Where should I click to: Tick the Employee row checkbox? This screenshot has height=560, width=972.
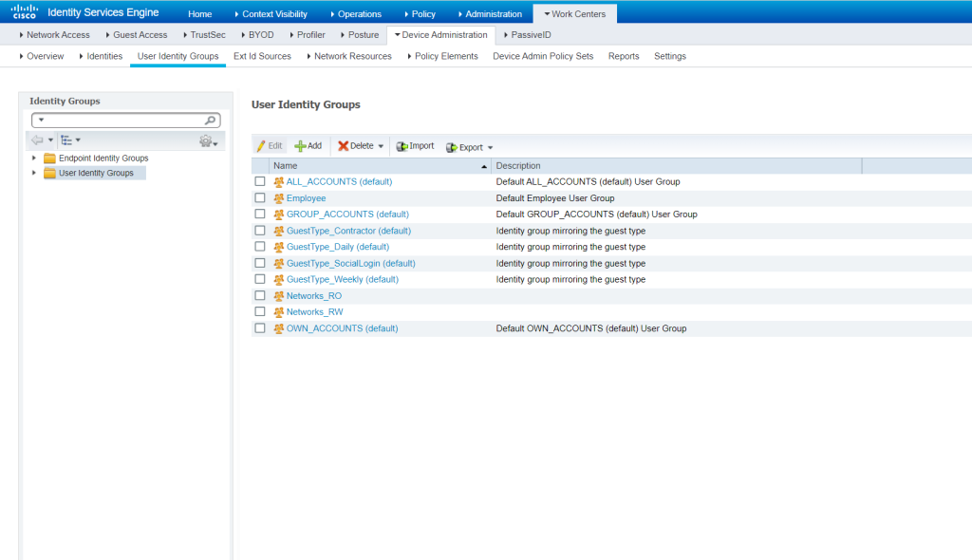coord(260,197)
